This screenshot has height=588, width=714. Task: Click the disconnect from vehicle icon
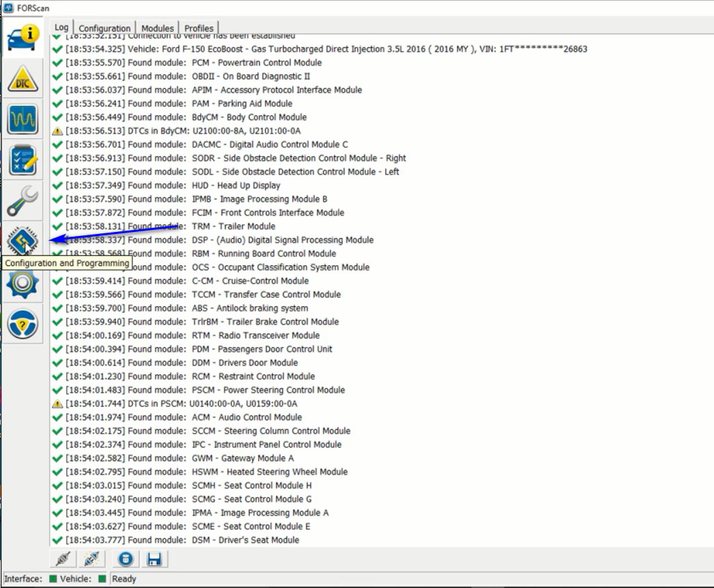click(91, 559)
